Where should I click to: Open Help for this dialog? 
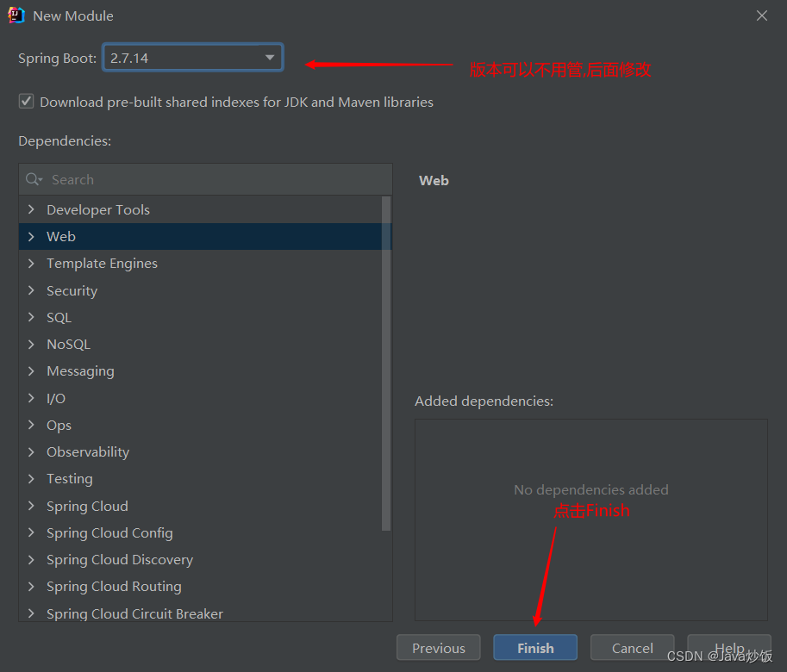[x=728, y=647]
